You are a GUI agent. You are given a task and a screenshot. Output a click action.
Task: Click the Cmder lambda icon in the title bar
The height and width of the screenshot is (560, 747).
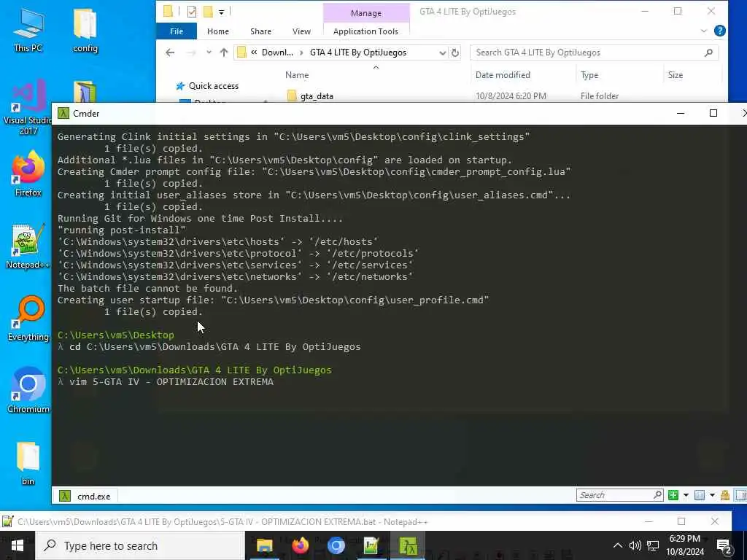[x=63, y=113]
